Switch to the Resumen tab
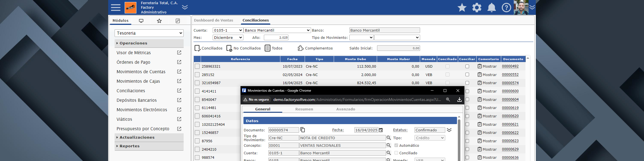Viewport: 644px width, 161px height. pyautogui.click(x=304, y=109)
